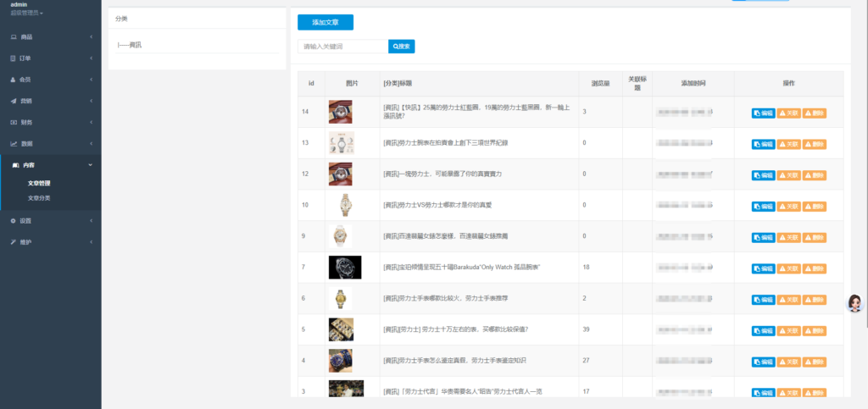Expand the 数据 menu chevron
The image size is (868, 409).
click(91, 144)
